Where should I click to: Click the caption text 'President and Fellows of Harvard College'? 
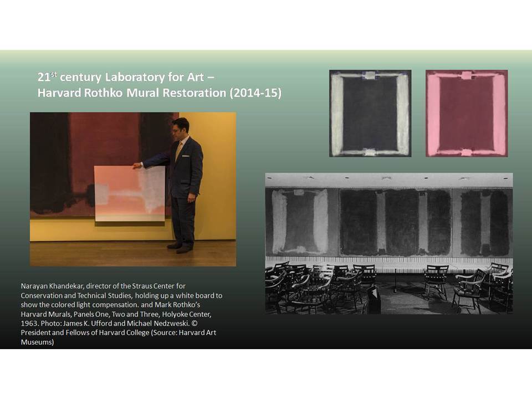tap(85, 332)
